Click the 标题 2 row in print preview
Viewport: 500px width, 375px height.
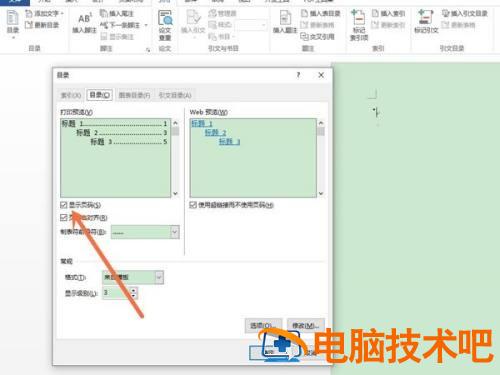click(121, 133)
